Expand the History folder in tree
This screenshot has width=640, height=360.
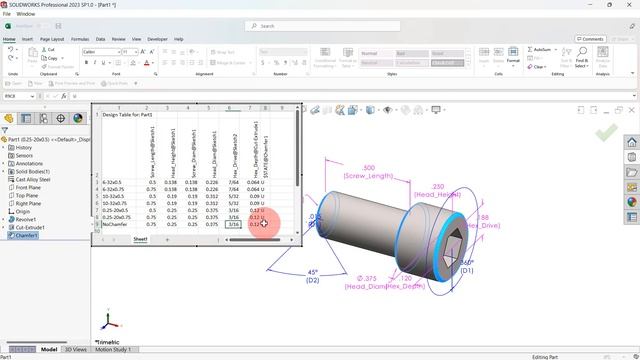4,147
